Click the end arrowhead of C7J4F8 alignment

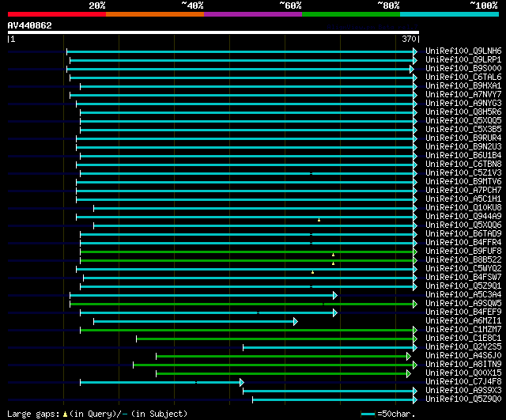click(242, 383)
